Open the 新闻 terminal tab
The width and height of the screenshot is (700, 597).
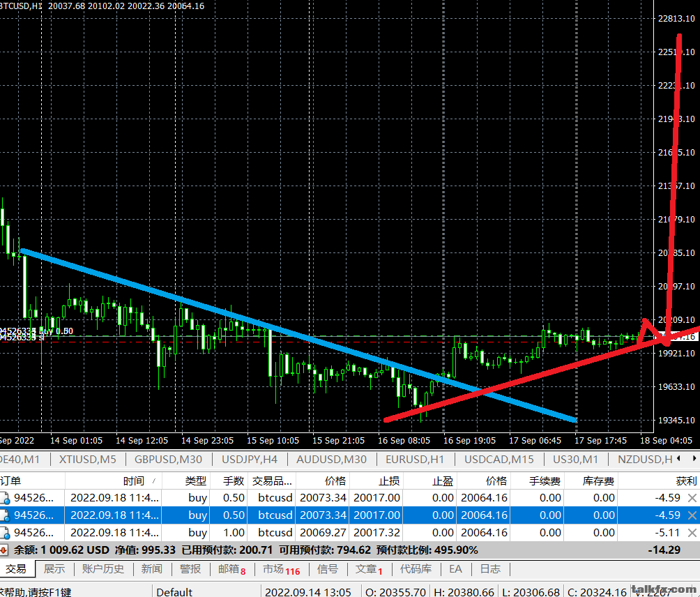[x=152, y=569]
